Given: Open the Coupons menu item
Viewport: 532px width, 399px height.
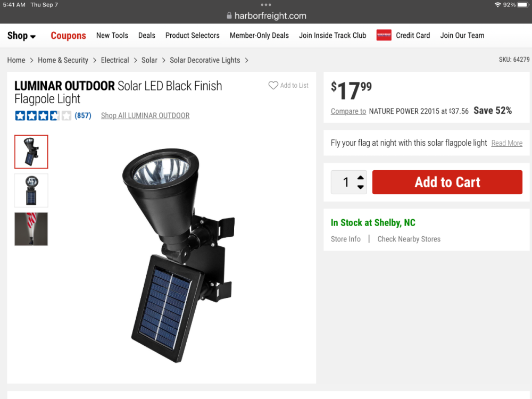Looking at the screenshot, I should tap(68, 36).
